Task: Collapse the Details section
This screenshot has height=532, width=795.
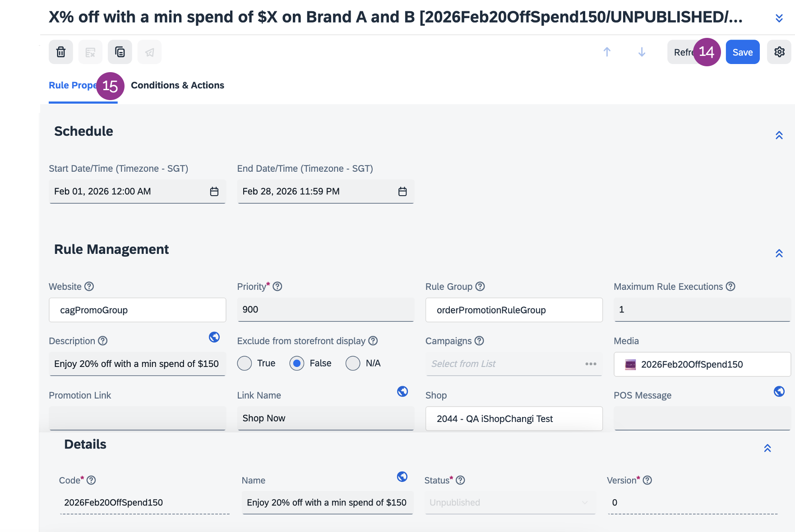Action: pyautogui.click(x=767, y=448)
